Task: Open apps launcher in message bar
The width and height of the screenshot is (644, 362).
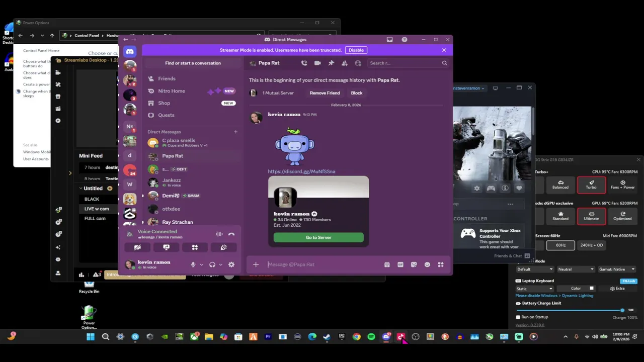Action: pos(441,264)
